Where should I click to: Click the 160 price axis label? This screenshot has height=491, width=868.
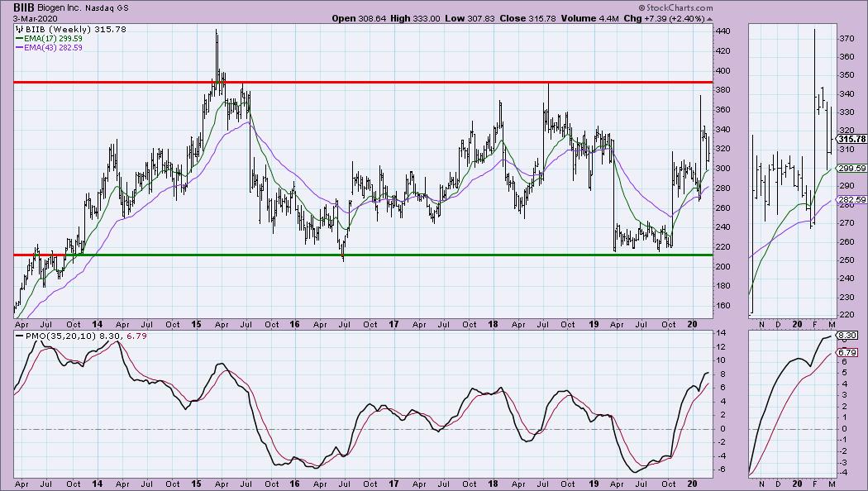[x=723, y=306]
